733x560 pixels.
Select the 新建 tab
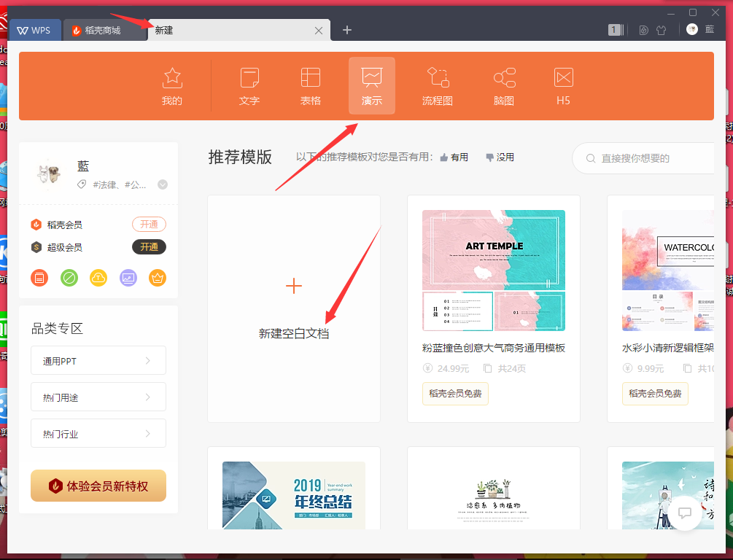click(238, 30)
